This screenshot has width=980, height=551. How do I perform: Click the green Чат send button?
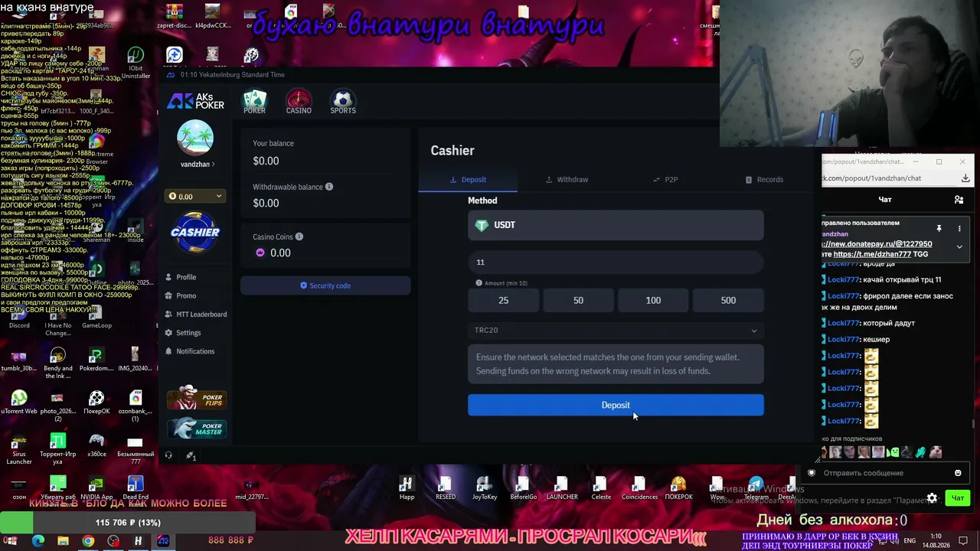point(958,498)
